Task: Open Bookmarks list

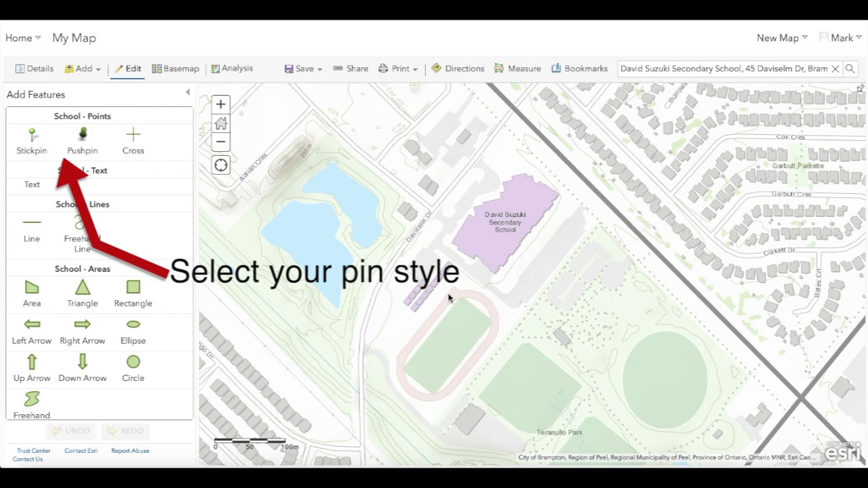Action: click(579, 68)
